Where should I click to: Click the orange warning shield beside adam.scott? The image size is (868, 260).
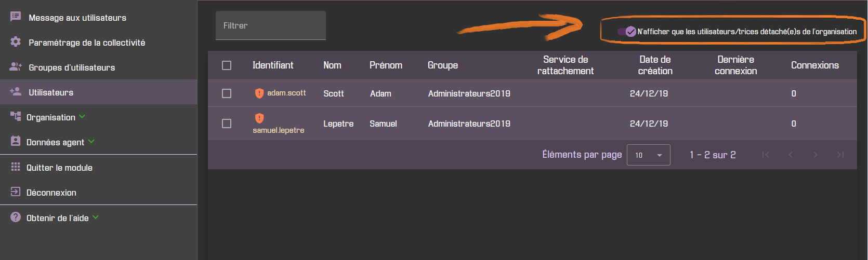(x=259, y=93)
